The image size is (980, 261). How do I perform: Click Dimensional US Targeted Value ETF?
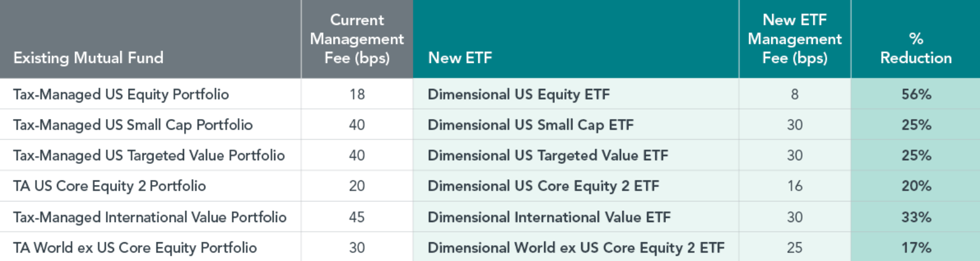coord(548,156)
